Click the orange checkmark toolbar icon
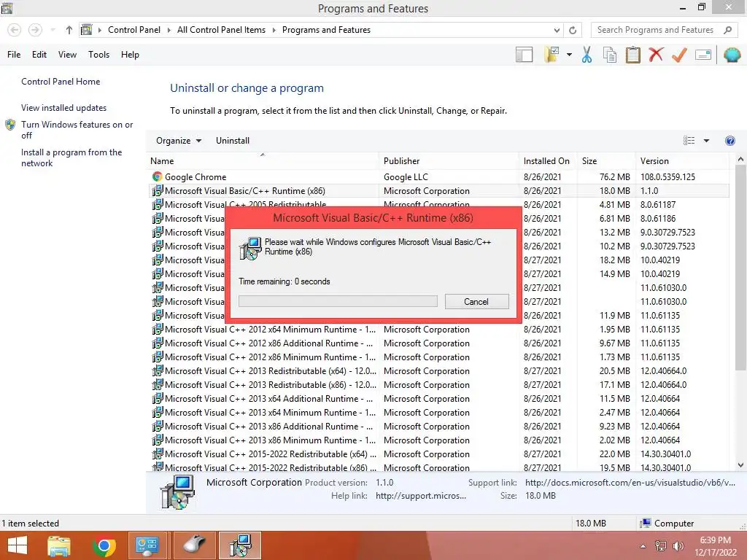 pos(679,55)
